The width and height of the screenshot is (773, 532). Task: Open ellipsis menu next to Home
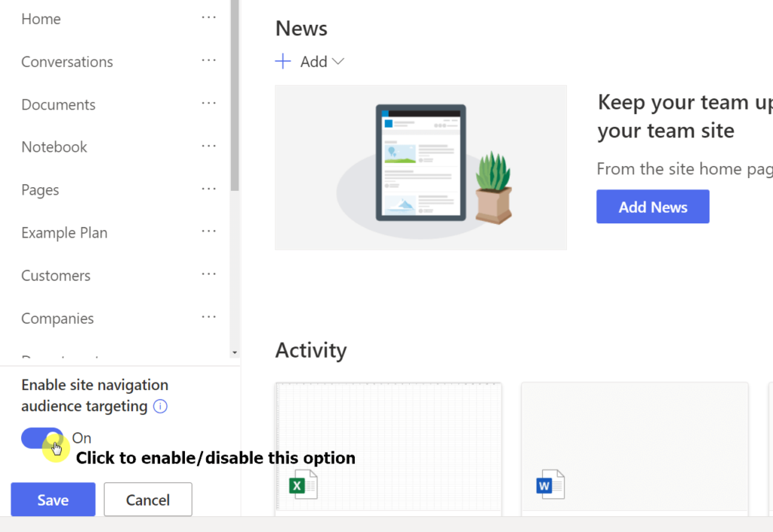pyautogui.click(x=208, y=18)
